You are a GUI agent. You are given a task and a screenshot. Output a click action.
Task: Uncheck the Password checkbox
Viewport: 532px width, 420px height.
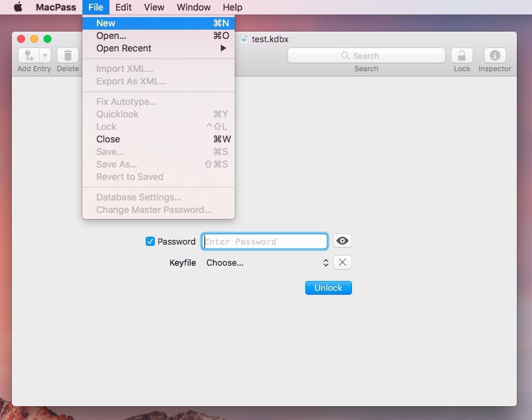(150, 241)
